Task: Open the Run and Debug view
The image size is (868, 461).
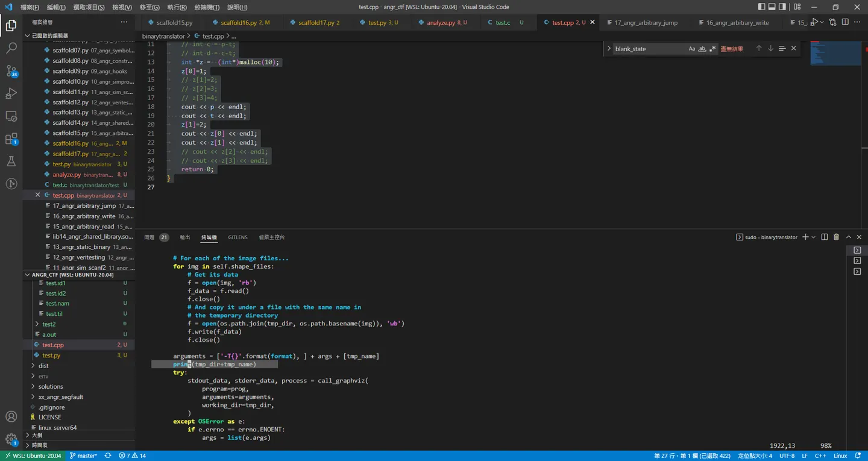Action: (11, 93)
